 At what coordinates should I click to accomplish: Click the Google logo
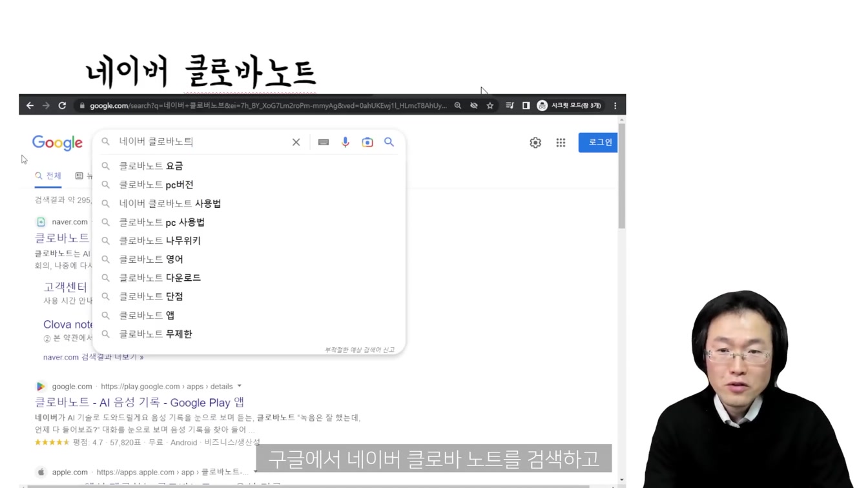[57, 143]
